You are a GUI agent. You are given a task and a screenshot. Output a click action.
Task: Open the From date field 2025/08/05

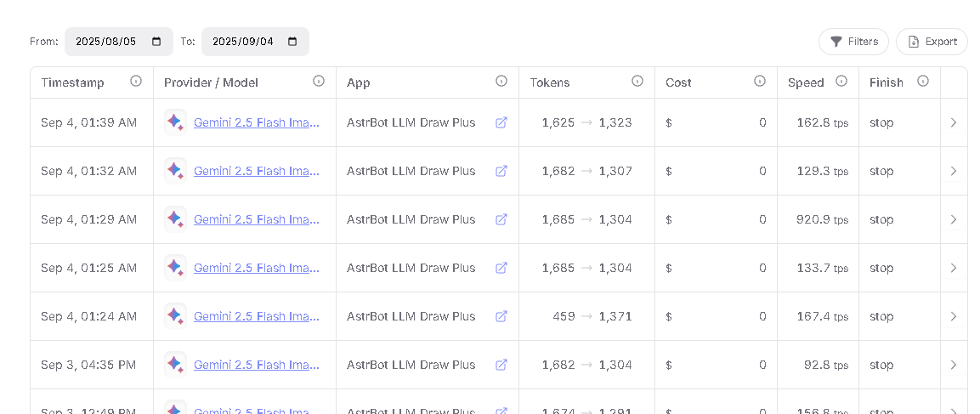(118, 42)
